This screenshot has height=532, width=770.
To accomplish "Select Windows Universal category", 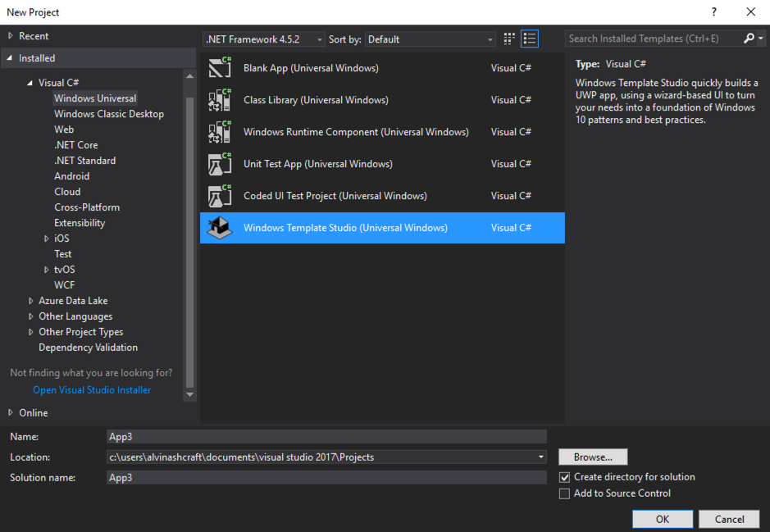I will click(95, 98).
